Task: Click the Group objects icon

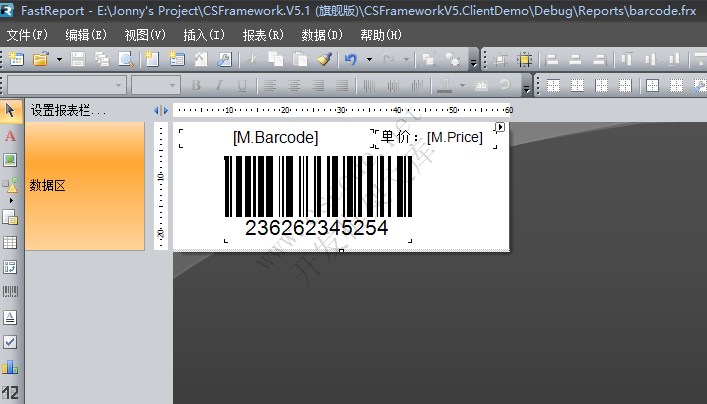Action: coord(428,59)
